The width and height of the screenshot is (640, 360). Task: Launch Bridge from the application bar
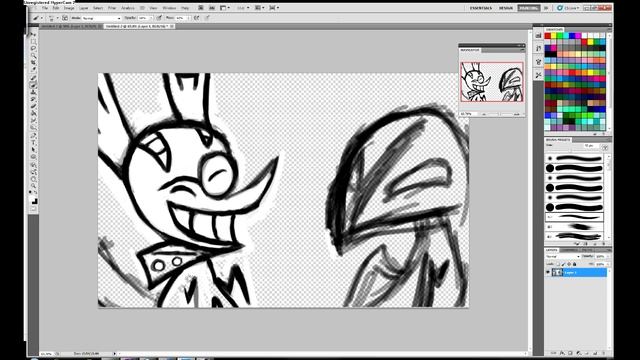click(x=201, y=8)
